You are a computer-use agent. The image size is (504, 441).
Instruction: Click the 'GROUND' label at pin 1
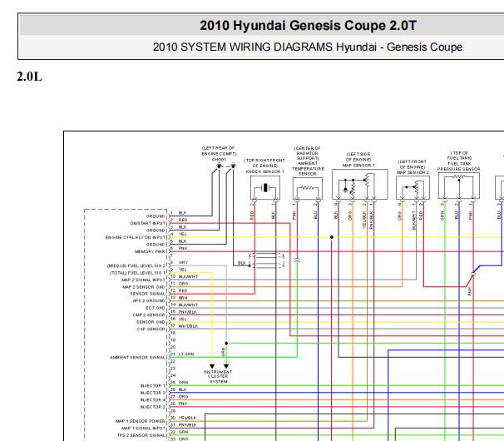coord(156,216)
